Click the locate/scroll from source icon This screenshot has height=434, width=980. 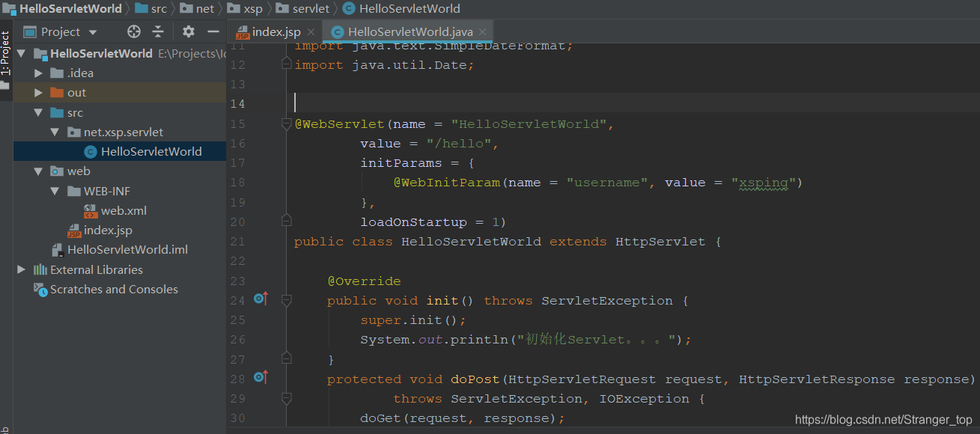click(134, 31)
